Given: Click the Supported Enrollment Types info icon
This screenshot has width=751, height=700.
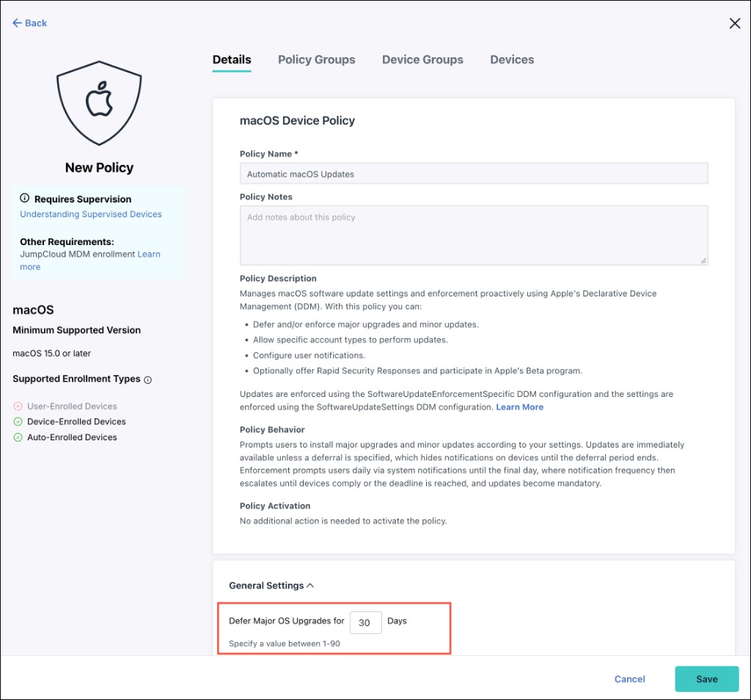Looking at the screenshot, I should [148, 379].
